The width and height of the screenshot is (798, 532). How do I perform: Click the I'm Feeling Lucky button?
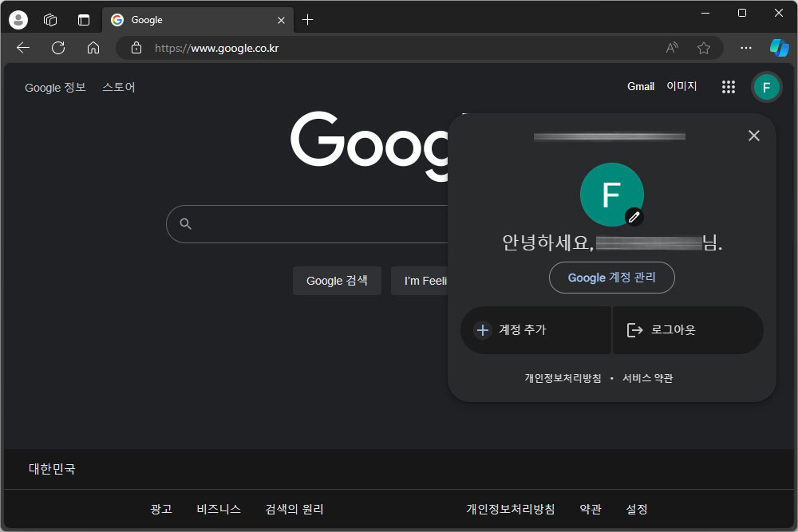click(x=421, y=281)
